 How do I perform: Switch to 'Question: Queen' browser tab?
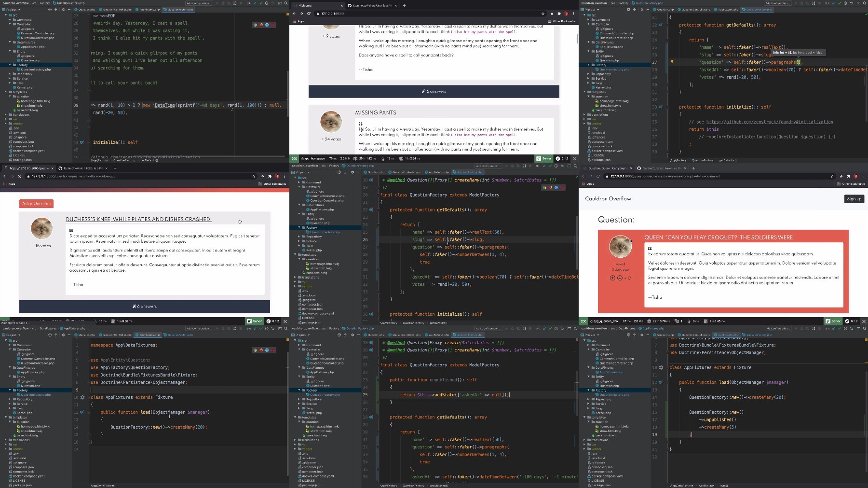[x=608, y=168]
